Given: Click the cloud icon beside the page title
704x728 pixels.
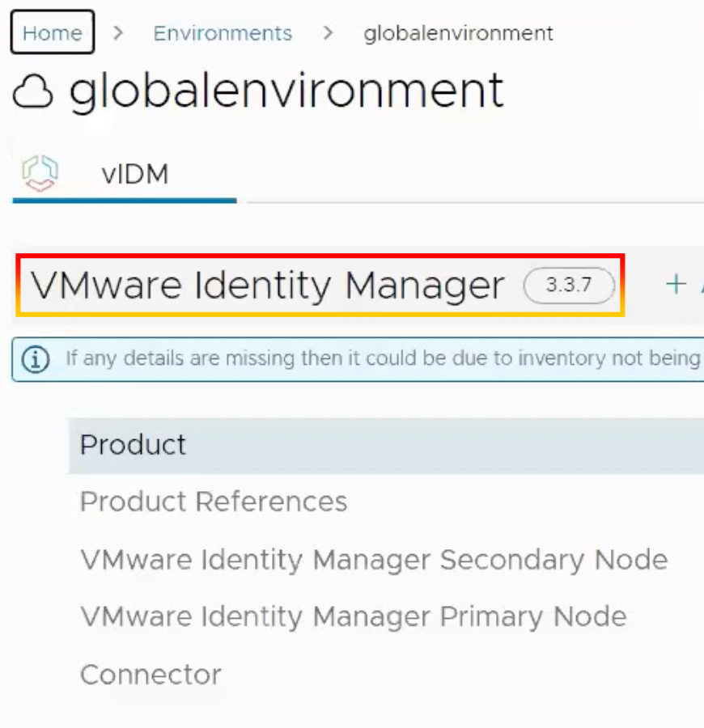Looking at the screenshot, I should click(33, 92).
